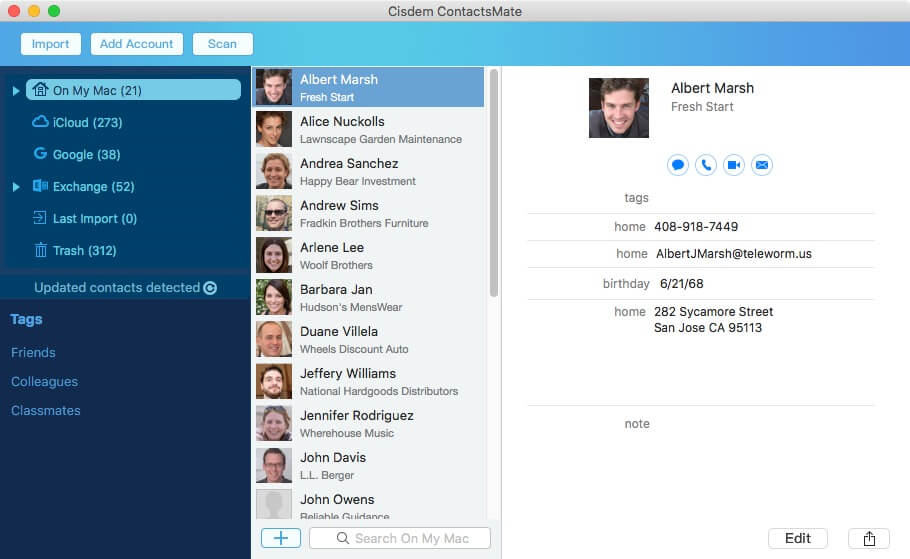Send email via envelope icon

coord(762,165)
